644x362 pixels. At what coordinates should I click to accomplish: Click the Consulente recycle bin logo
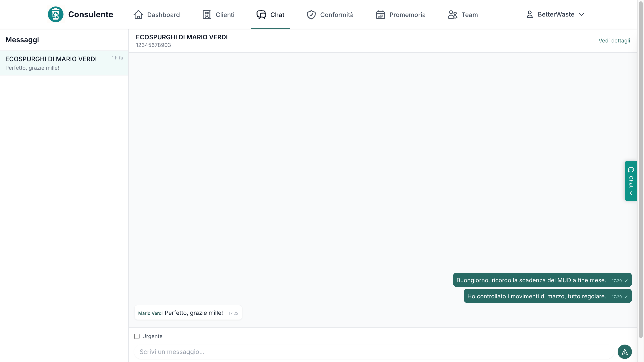point(55,14)
